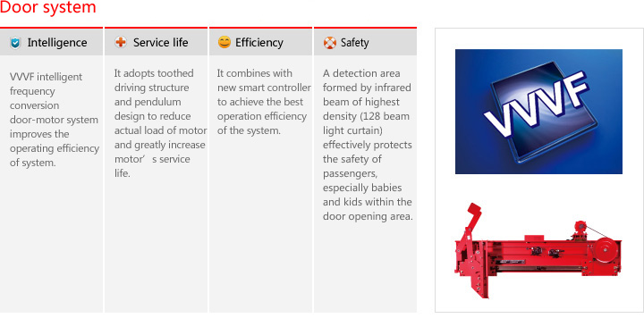The width and height of the screenshot is (644, 335).
Task: Click the red door-motor machine image
Action: pos(538,250)
